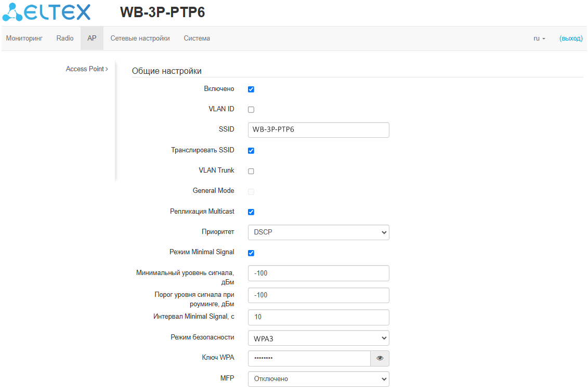Viewport: 588px width, 392px height.
Task: Expand the Access Point sidebar item
Action: (x=87, y=69)
